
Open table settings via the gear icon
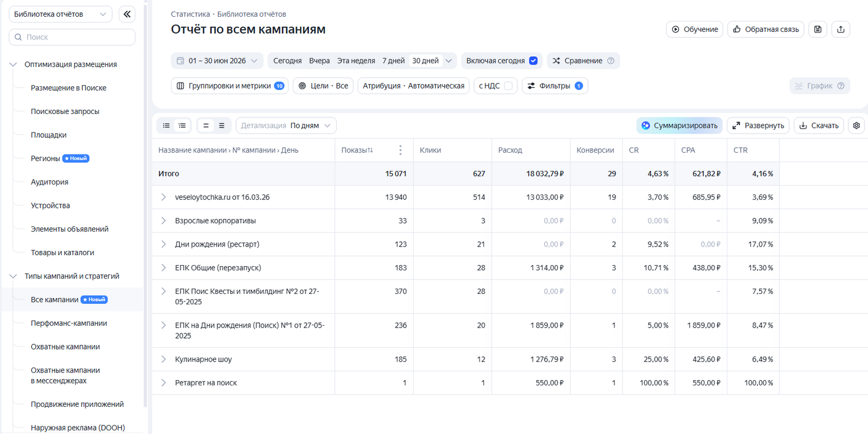[x=856, y=126]
